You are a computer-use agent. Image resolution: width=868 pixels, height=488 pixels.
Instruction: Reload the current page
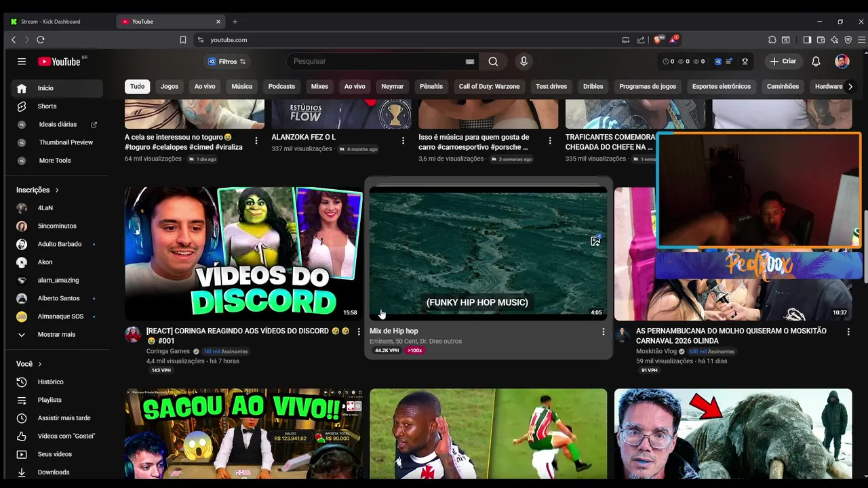pyautogui.click(x=41, y=40)
